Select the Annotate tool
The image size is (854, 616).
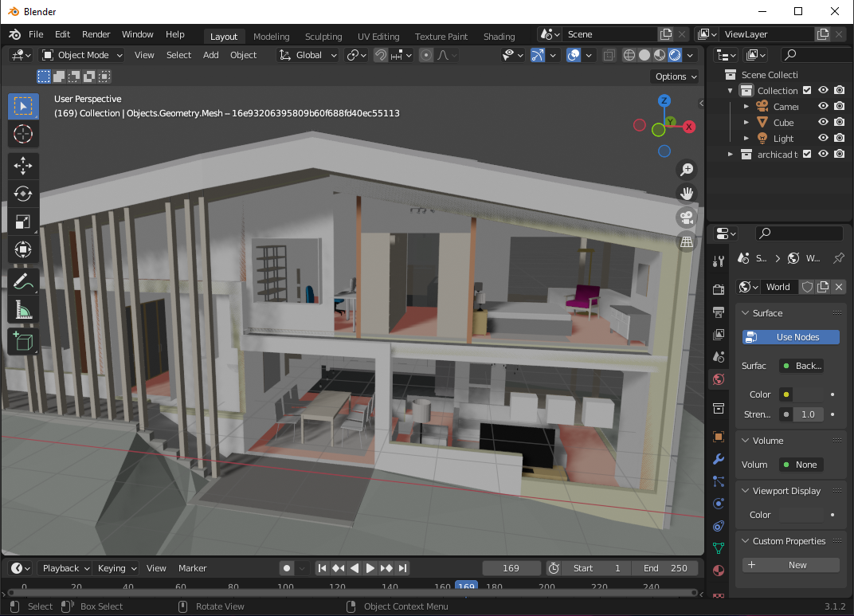[x=23, y=281]
